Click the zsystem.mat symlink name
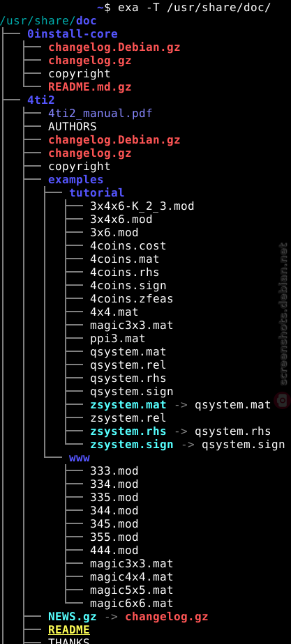This screenshot has width=291, height=644. tap(128, 404)
